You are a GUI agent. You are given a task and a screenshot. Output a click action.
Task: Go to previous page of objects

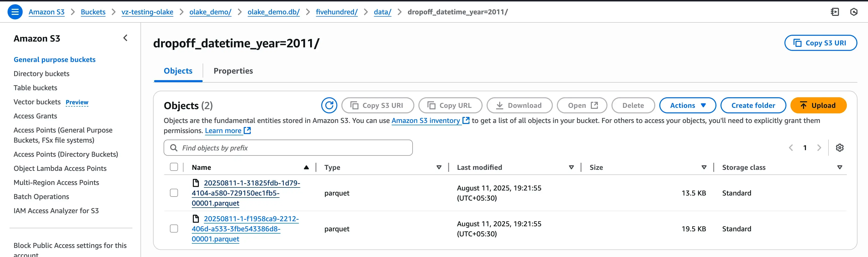[x=791, y=148]
